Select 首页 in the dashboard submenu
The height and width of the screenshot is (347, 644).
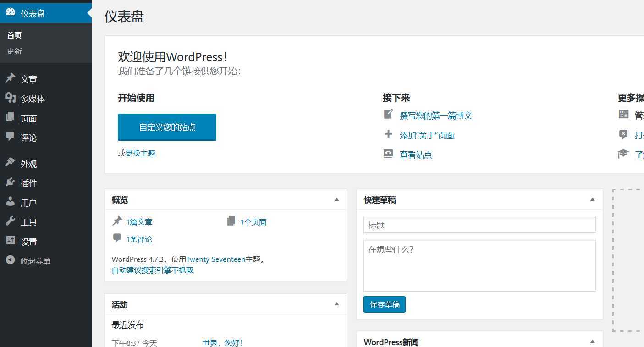pyautogui.click(x=14, y=35)
